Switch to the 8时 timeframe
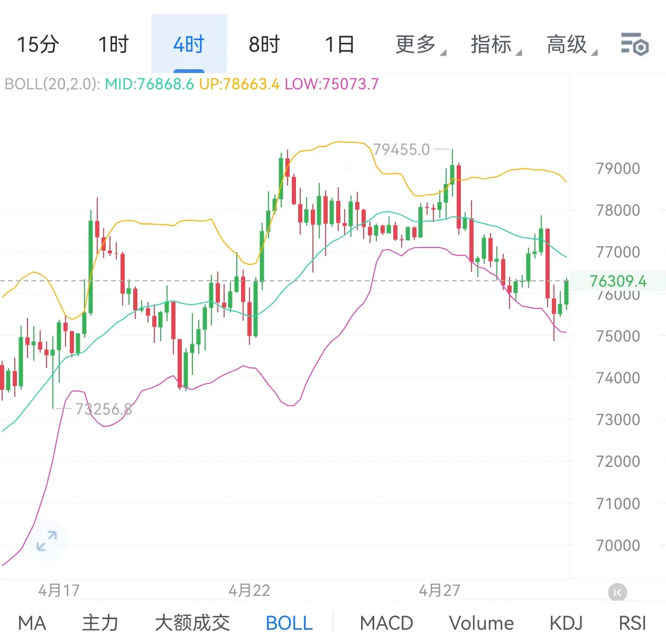This screenshot has height=644, width=666. [264, 44]
